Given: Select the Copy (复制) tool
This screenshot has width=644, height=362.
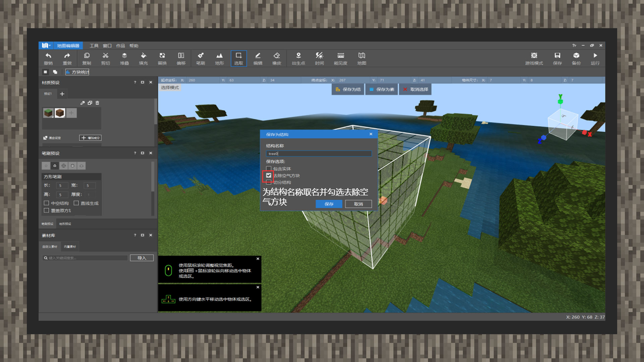Looking at the screenshot, I should [87, 58].
